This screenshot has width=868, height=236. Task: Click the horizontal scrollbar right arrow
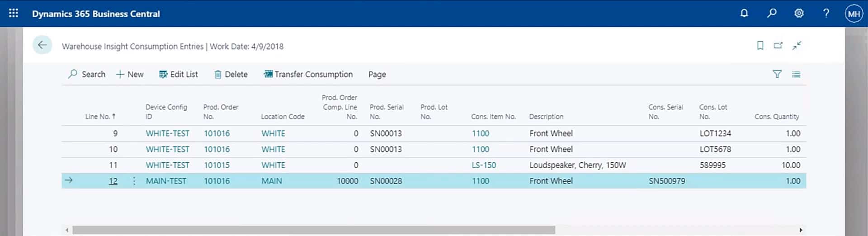[x=801, y=230]
